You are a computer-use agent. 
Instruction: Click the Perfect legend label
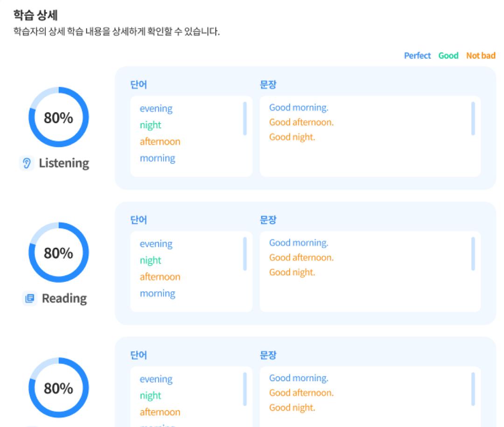(x=417, y=55)
